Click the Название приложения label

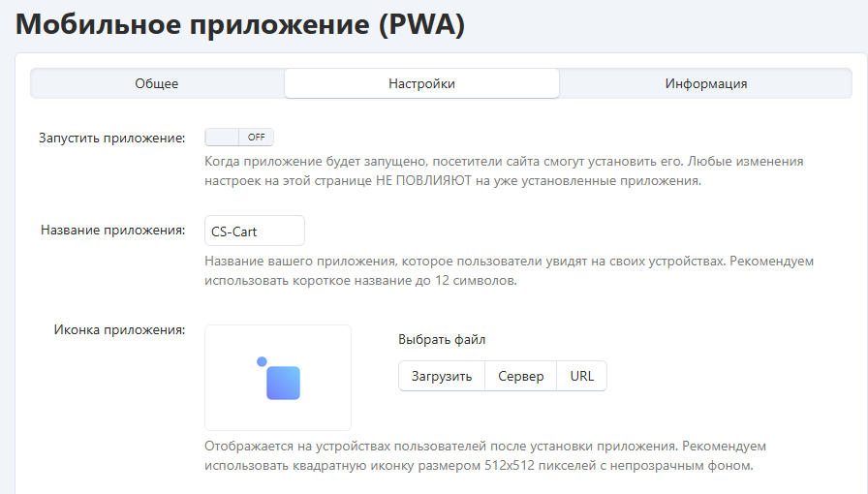pos(112,231)
